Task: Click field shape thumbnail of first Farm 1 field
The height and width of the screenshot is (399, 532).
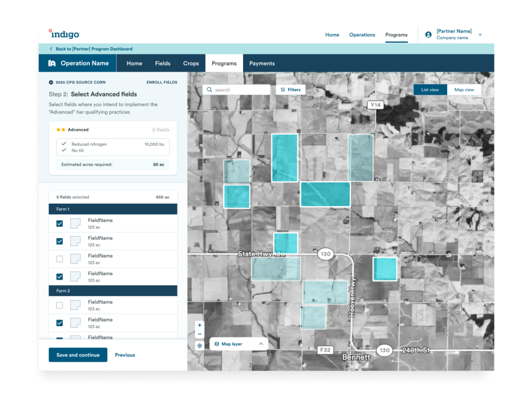Action: click(75, 223)
